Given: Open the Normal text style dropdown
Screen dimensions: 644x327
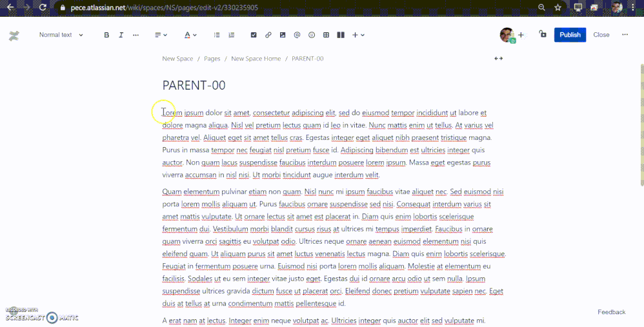Looking at the screenshot, I should (61, 35).
